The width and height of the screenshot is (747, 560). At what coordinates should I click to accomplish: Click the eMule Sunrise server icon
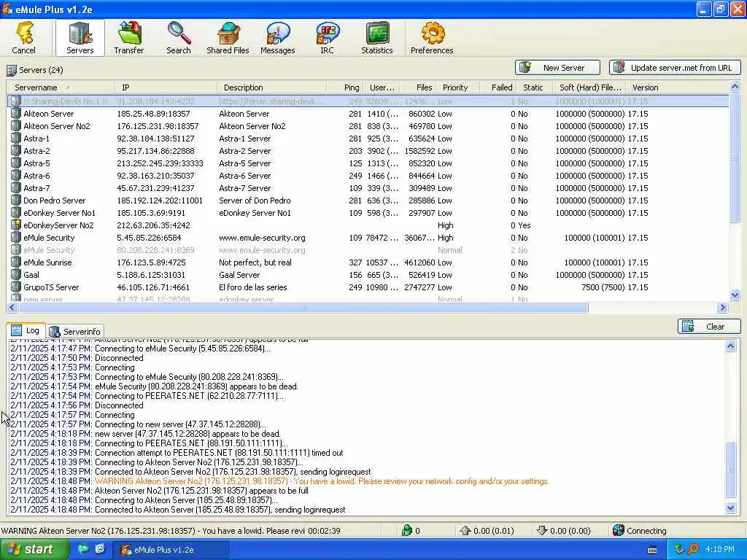click(x=16, y=262)
